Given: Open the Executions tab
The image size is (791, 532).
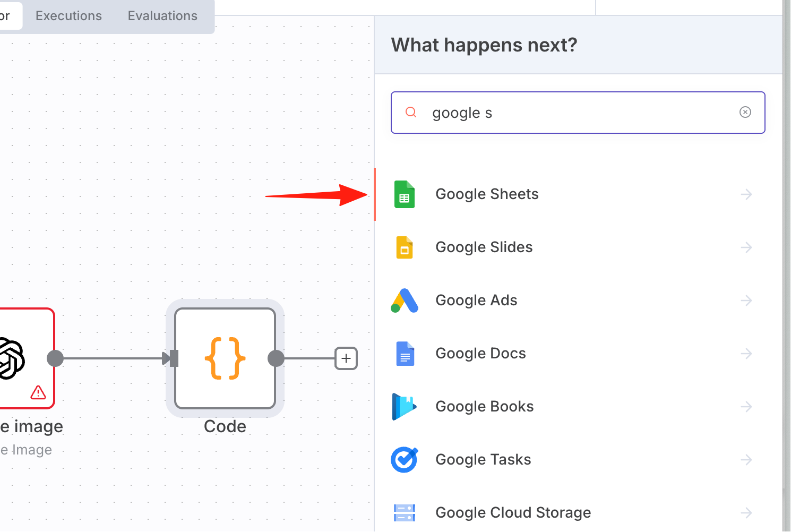Looking at the screenshot, I should 68,16.
